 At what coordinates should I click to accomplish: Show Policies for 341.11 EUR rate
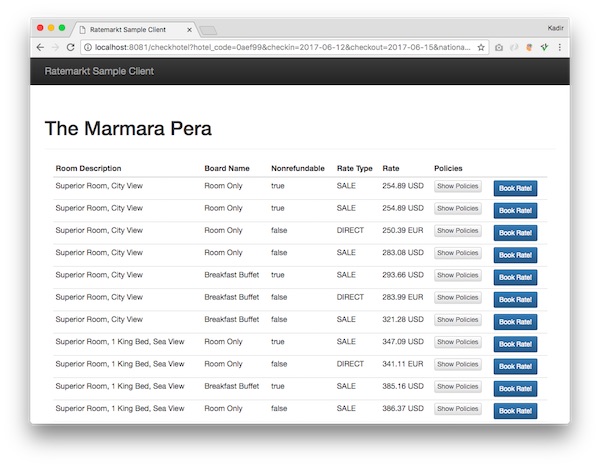click(458, 364)
